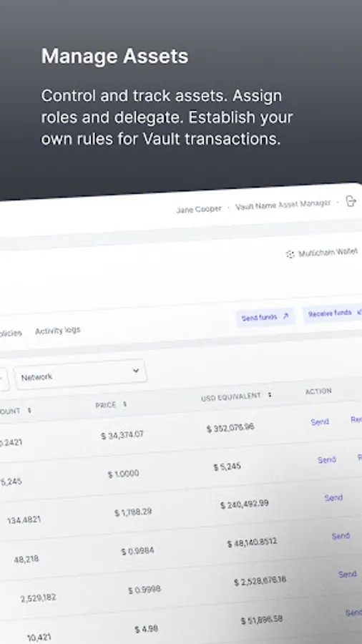Click the USD value $ 48,140.8512

[253, 542]
